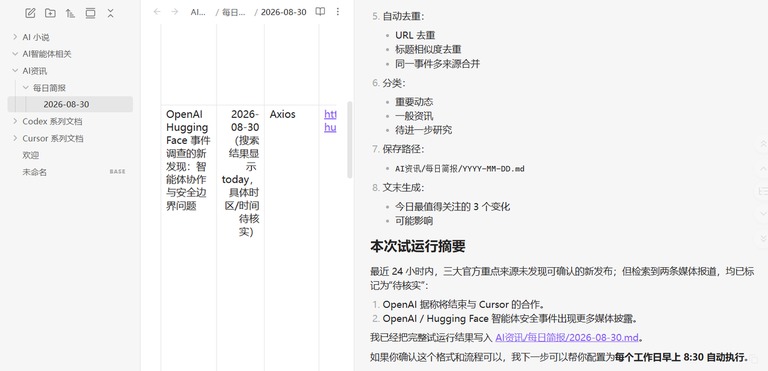This screenshot has width=768, height=371.
Task: Open the AI资讯/每日简报/2026-08-30.md link
Action: [567, 338]
